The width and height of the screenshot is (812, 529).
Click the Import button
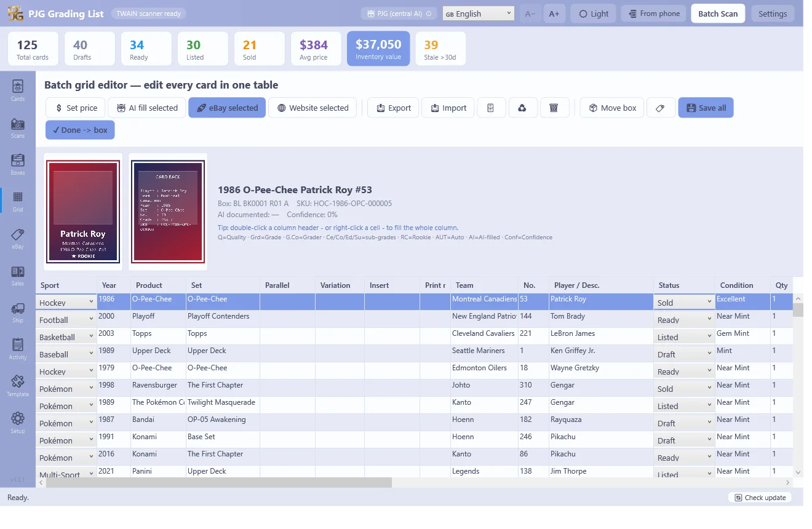pos(448,108)
